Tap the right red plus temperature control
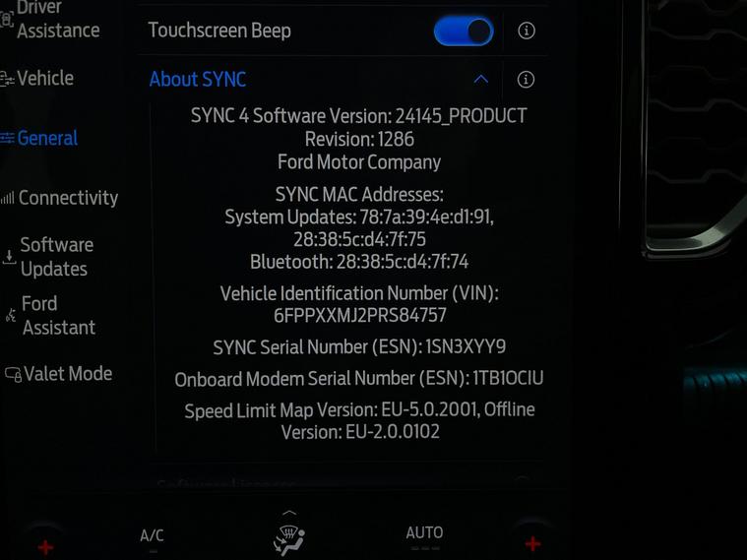 point(532,543)
